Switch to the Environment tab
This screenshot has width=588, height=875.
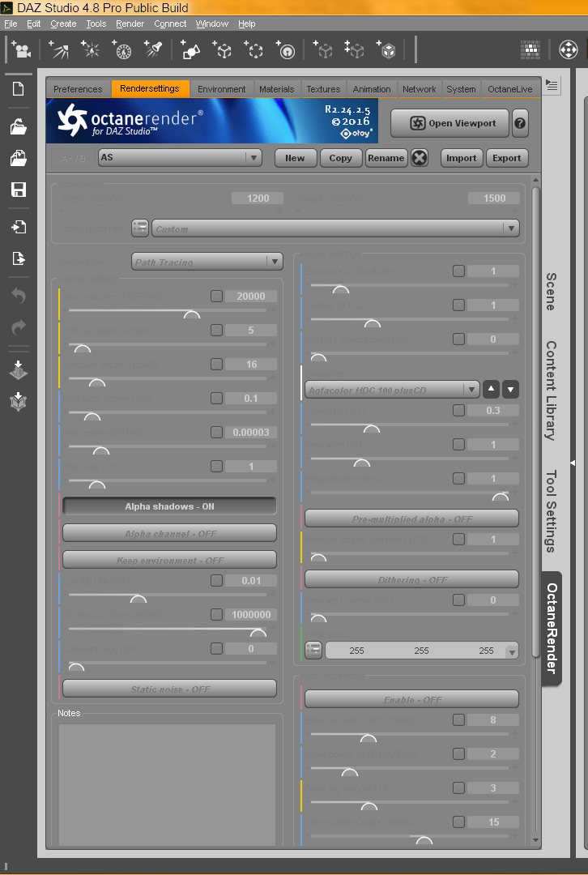point(221,89)
